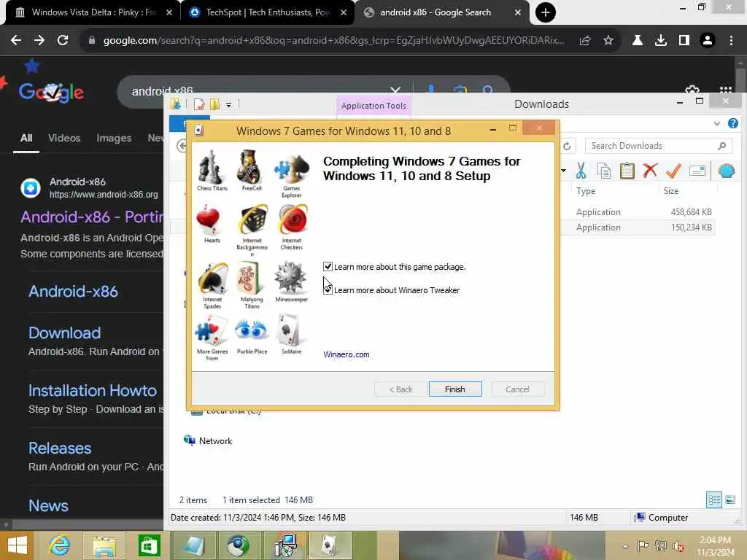The width and height of the screenshot is (747, 560).
Task: Open the dropdown arrow left of the scissors
Action: point(564,171)
